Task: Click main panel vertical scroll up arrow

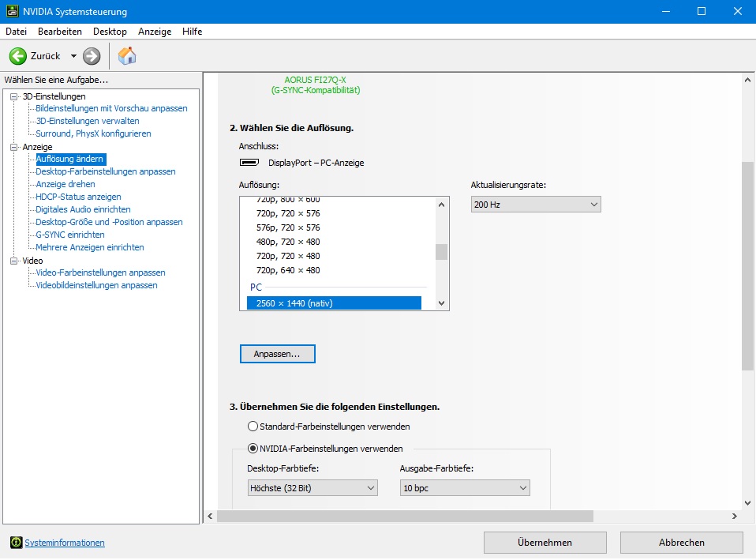Action: point(748,80)
